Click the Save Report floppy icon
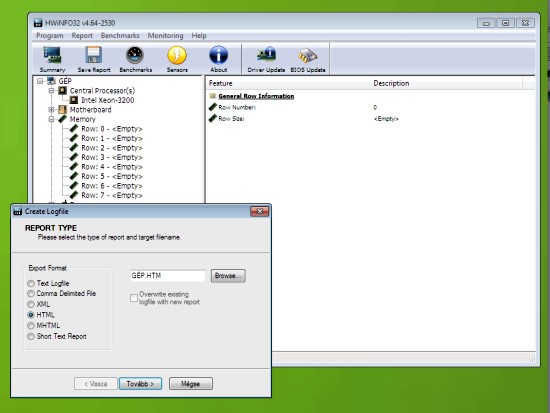550x413 pixels. click(x=94, y=55)
